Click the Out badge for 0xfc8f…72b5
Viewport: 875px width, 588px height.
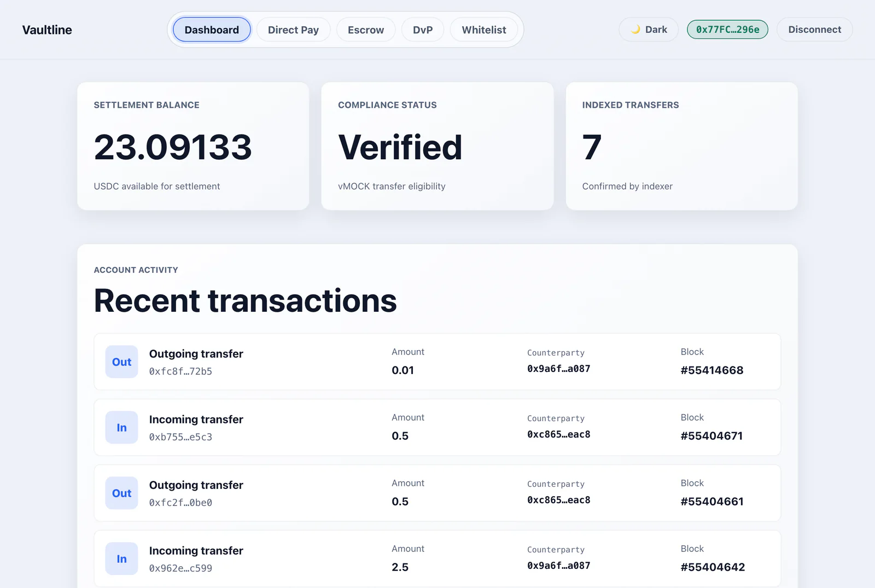pyautogui.click(x=121, y=362)
